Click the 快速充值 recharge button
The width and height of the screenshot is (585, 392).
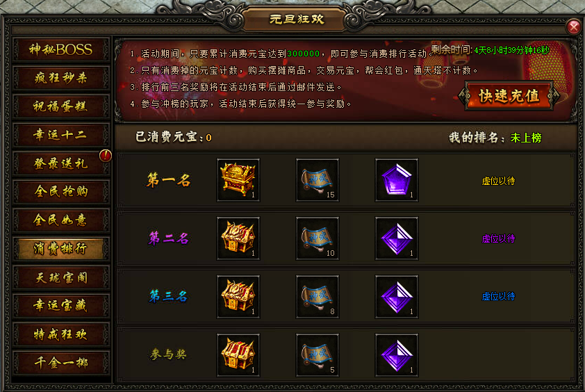tap(509, 96)
